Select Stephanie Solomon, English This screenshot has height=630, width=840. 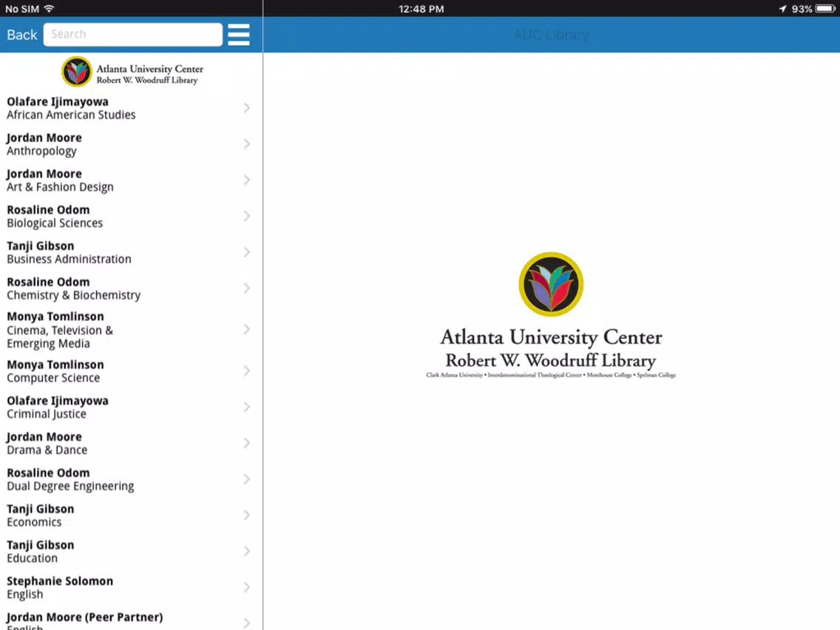(x=132, y=587)
